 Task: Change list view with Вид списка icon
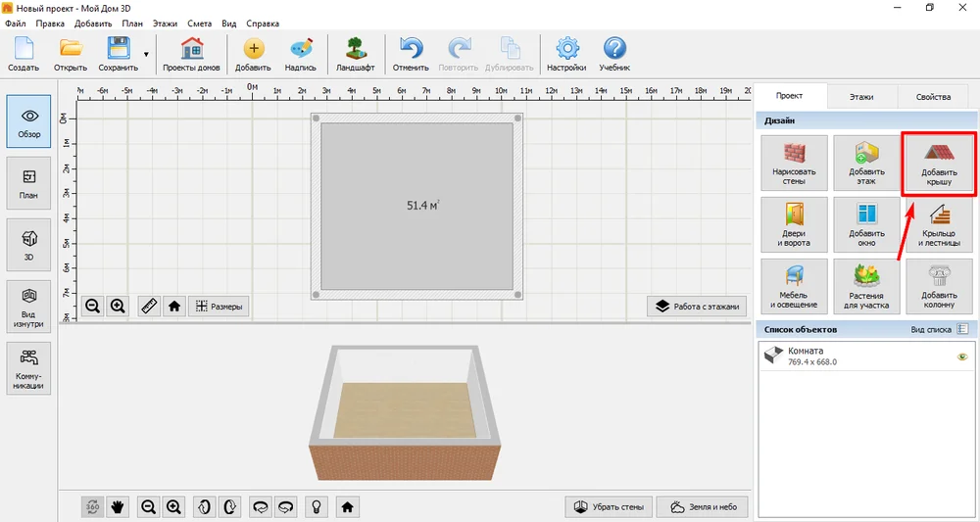pyautogui.click(x=962, y=329)
